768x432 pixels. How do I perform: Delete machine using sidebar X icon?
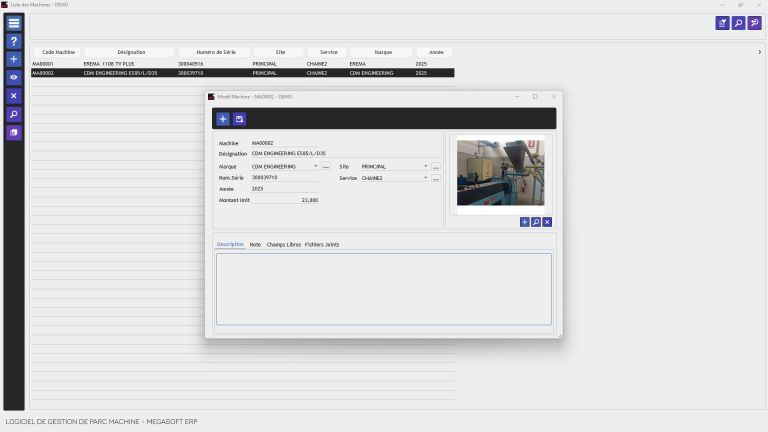click(14, 96)
